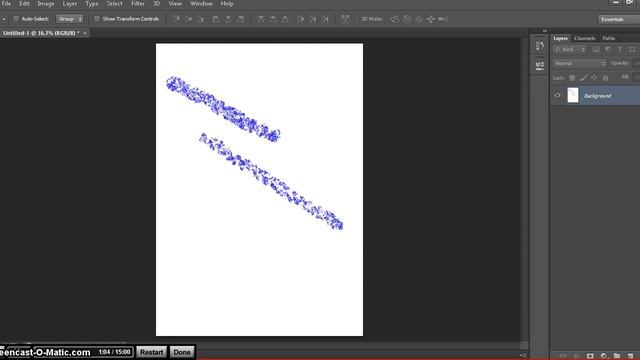Open the File menu

tap(6, 4)
